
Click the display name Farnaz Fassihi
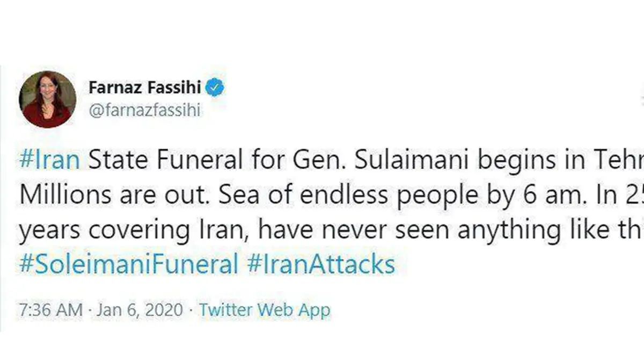click(x=145, y=88)
